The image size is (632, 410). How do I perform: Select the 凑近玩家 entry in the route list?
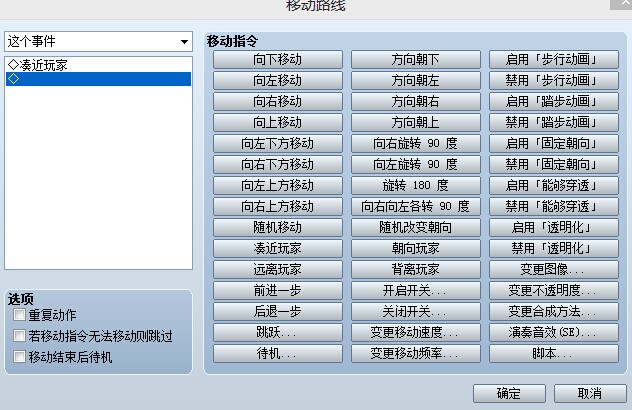pyautogui.click(x=98, y=65)
